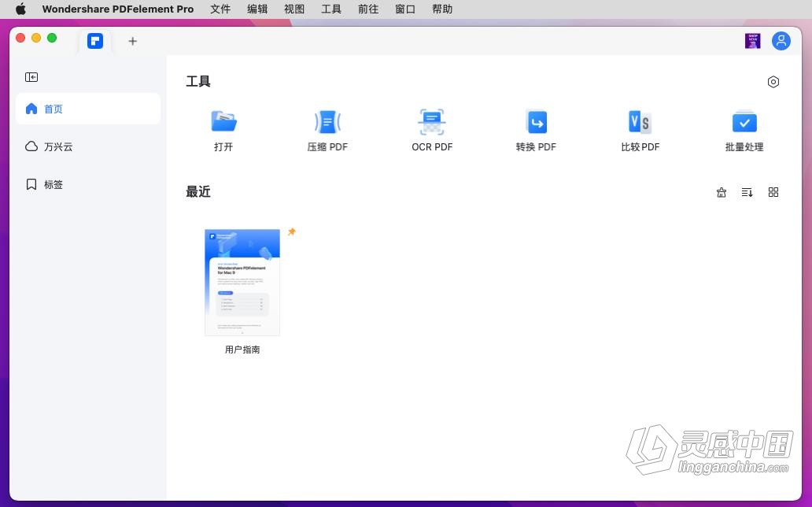Click the hexagon tools settings icon
The height and width of the screenshot is (507, 812).
pos(773,82)
